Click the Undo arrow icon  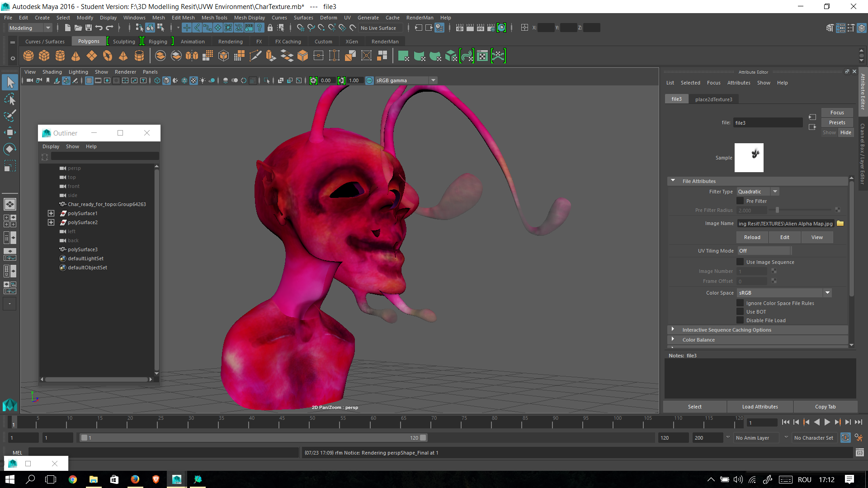tap(99, 28)
